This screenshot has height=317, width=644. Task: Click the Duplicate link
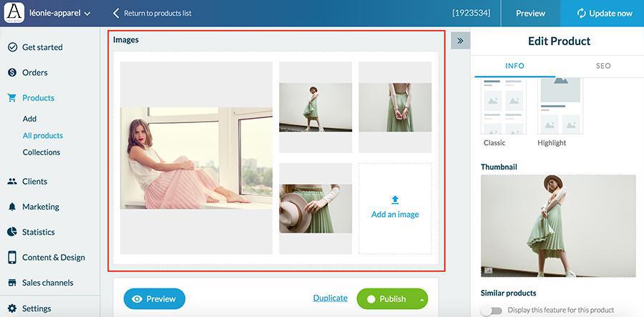330,298
